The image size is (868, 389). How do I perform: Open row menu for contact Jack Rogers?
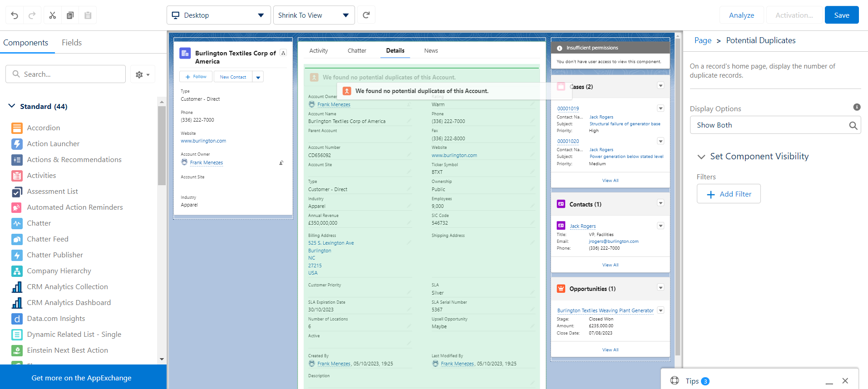(x=661, y=226)
